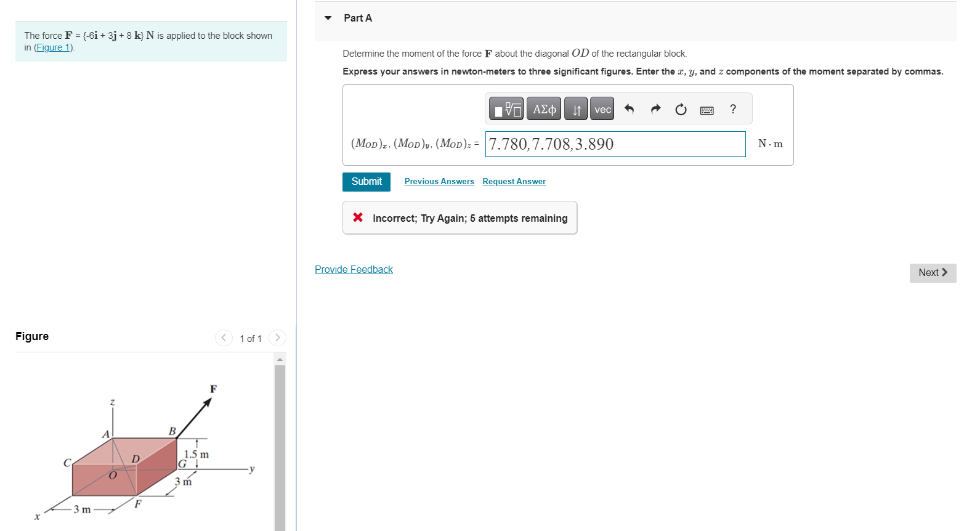
Task: Click Request Answer link
Action: click(514, 181)
